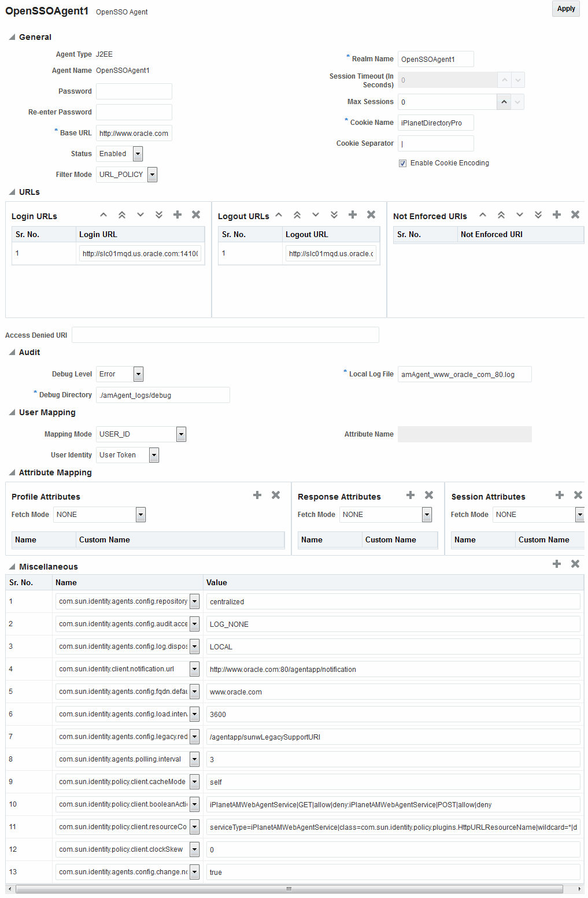
Task: Move Logout URL to bottom
Action: (334, 215)
